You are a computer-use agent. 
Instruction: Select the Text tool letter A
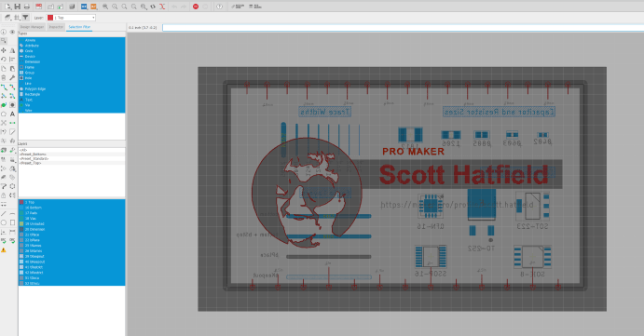coord(12,114)
